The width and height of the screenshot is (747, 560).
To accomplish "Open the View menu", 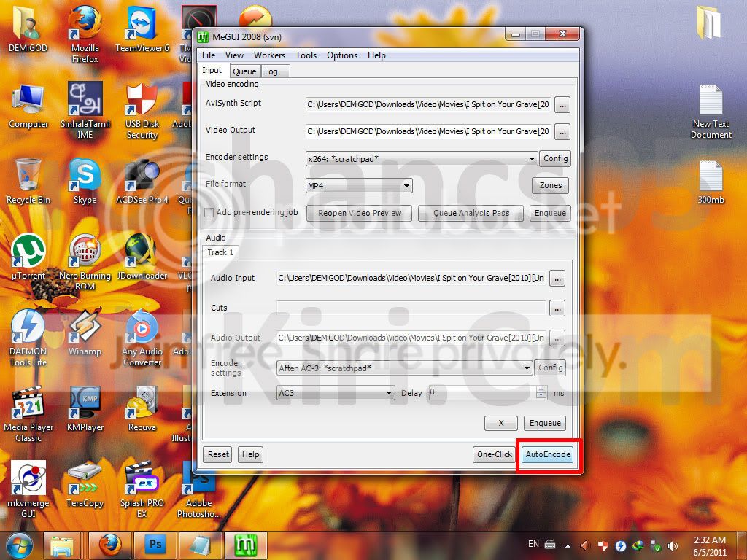I will coord(234,55).
